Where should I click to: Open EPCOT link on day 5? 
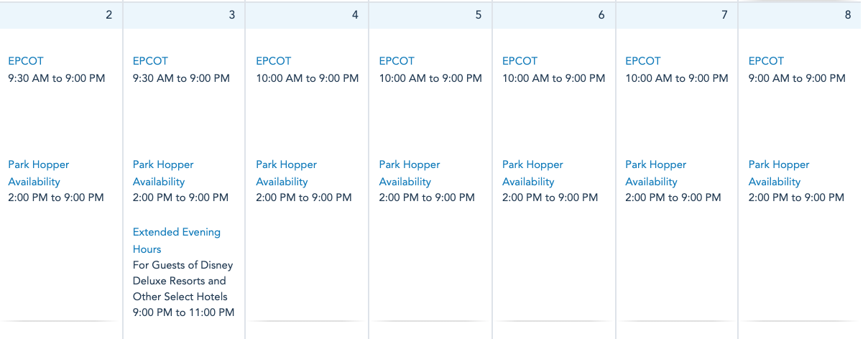397,61
